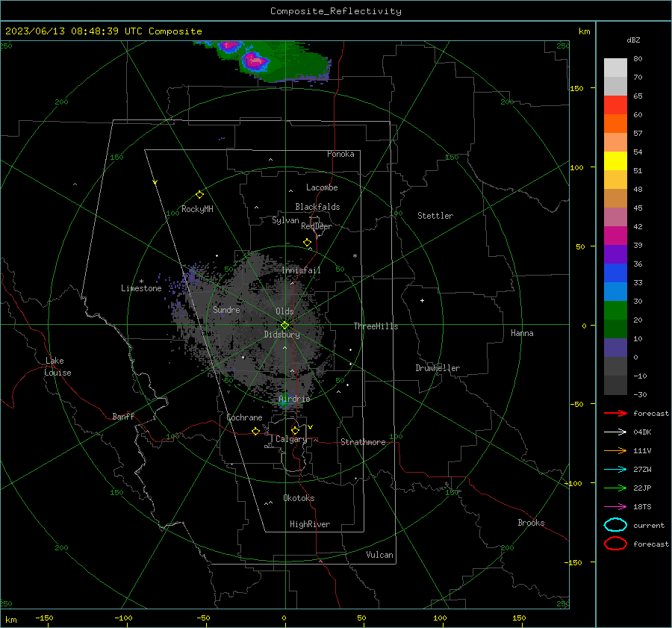The width and height of the screenshot is (672, 628).
Task: Click the Brooks city label
Action: (531, 523)
